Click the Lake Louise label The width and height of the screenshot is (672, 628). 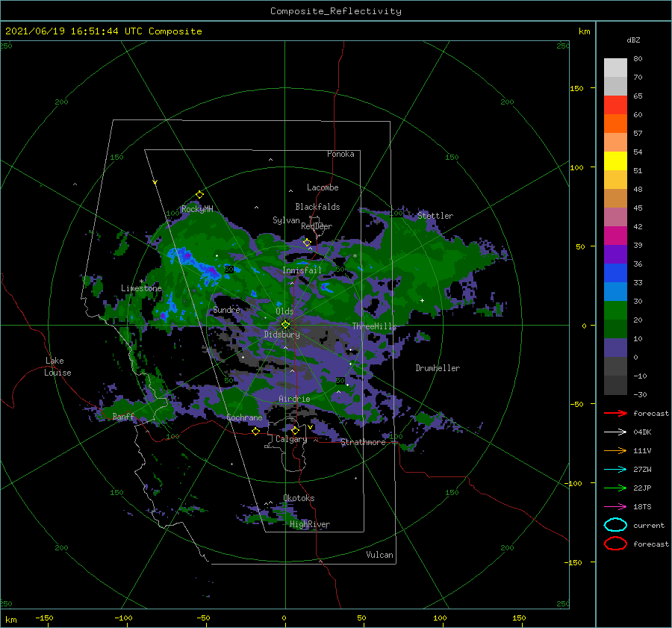57,367
